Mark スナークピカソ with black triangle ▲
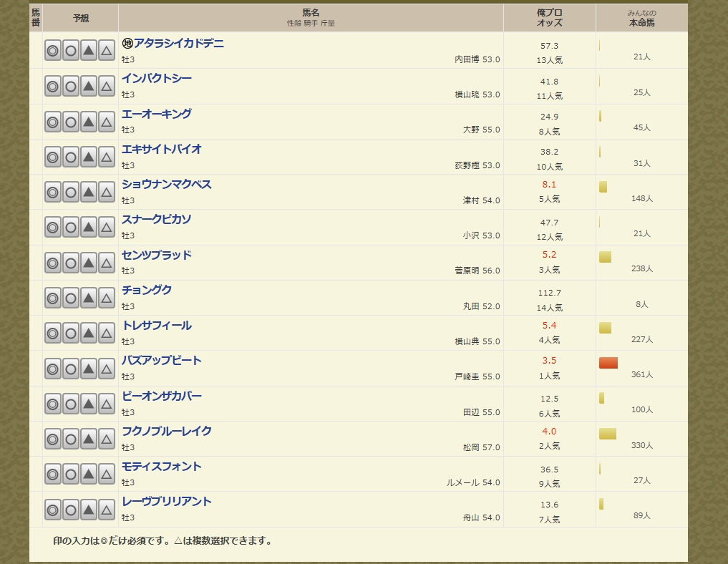 click(89, 228)
